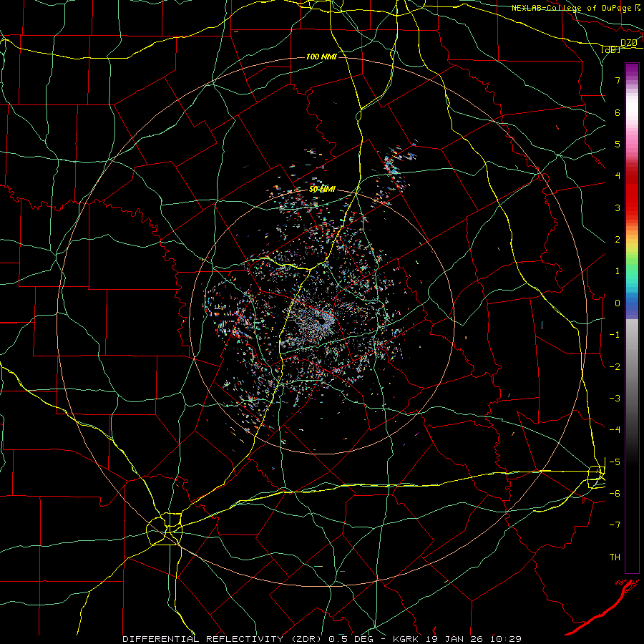Viewport: 644px width, 644px height.
Task: Select the 4 dB value on scale
Action: (618, 176)
